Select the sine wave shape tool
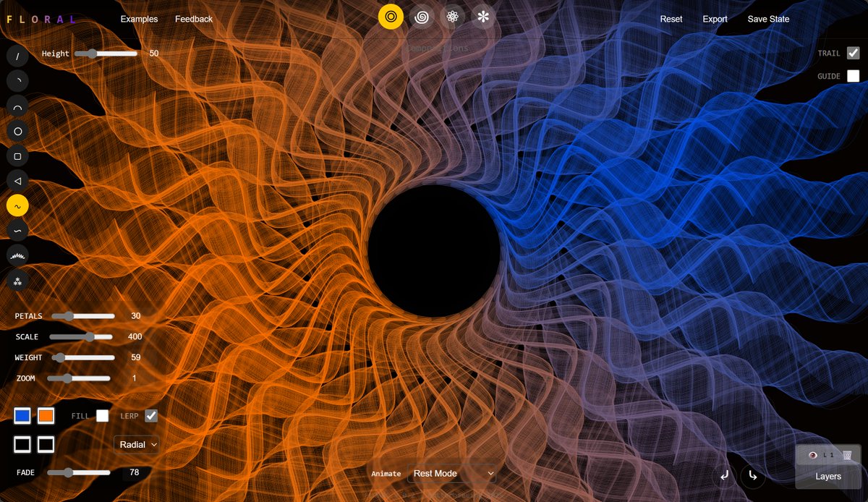This screenshot has width=868, height=502. coord(18,205)
